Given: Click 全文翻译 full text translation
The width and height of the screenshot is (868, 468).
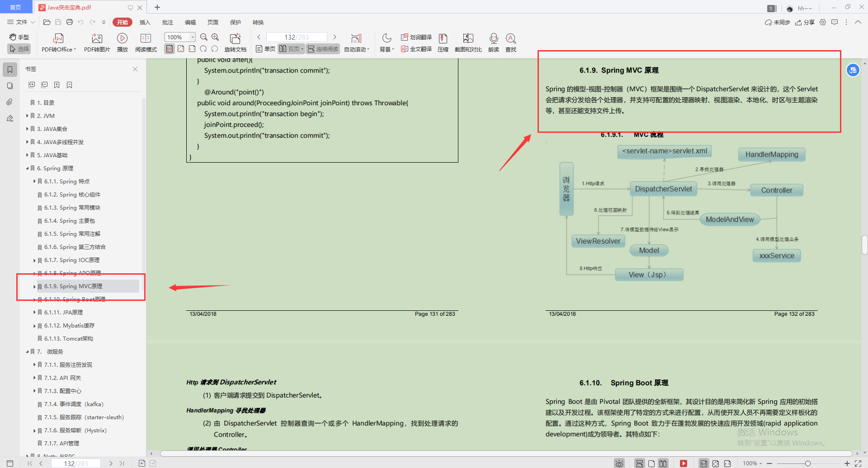Looking at the screenshot, I should (416, 49).
